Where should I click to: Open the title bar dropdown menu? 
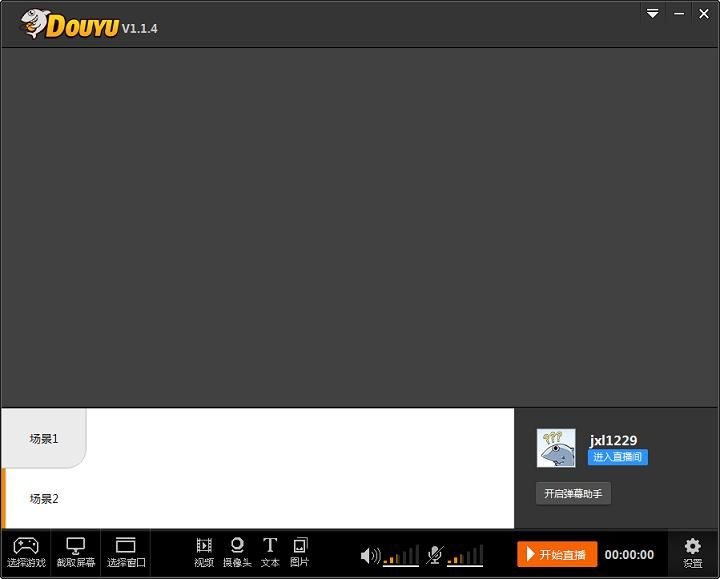[x=652, y=13]
